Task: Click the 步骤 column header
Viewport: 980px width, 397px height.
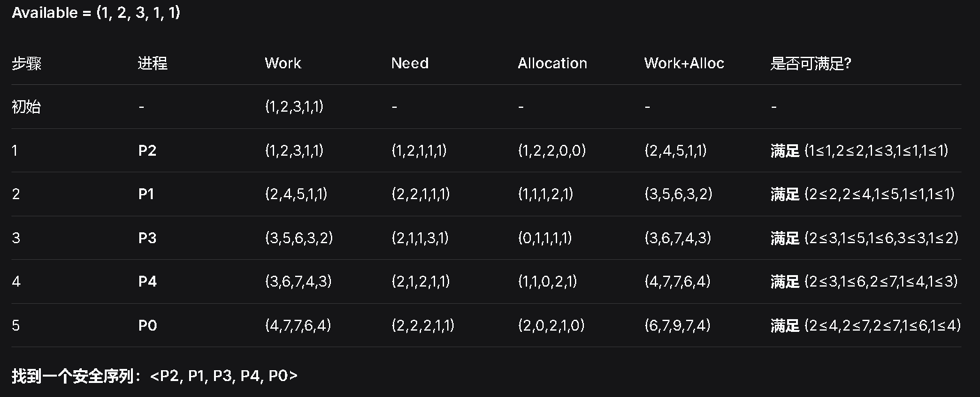Action: tap(26, 63)
